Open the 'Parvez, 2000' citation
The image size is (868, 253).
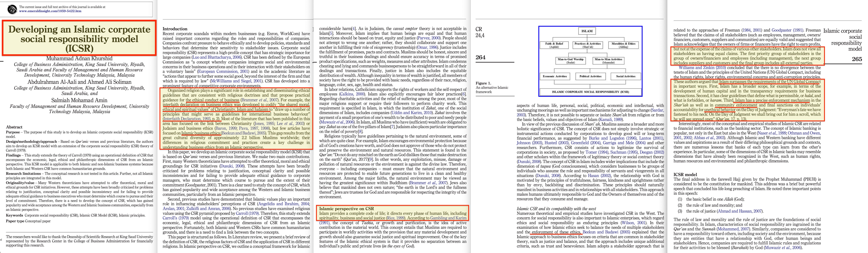[428, 38]
